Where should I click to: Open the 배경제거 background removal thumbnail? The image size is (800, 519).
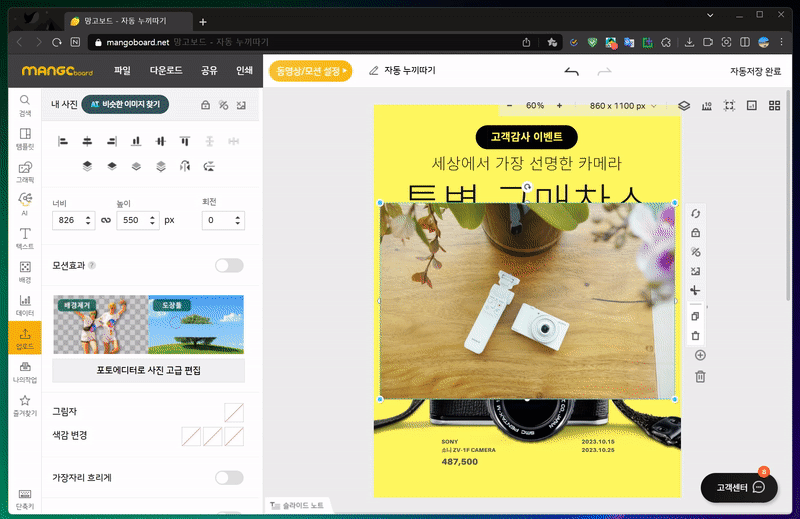coord(101,325)
